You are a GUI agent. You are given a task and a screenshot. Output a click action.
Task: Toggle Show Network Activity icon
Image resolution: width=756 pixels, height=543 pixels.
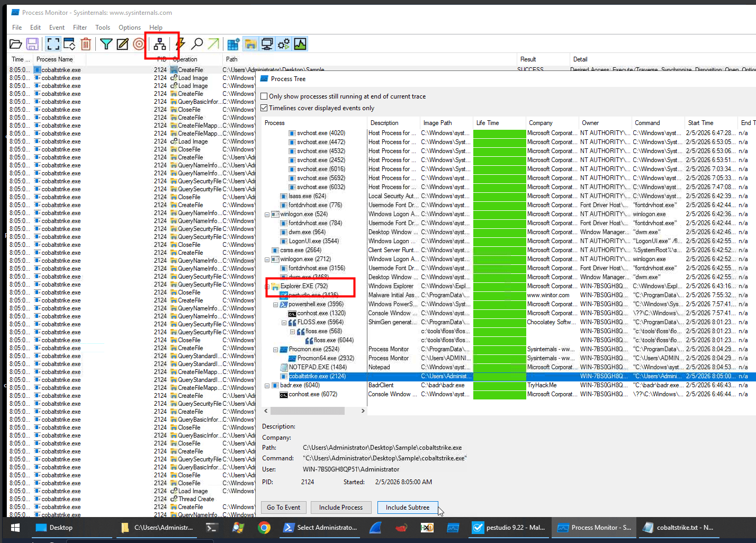[x=267, y=44]
